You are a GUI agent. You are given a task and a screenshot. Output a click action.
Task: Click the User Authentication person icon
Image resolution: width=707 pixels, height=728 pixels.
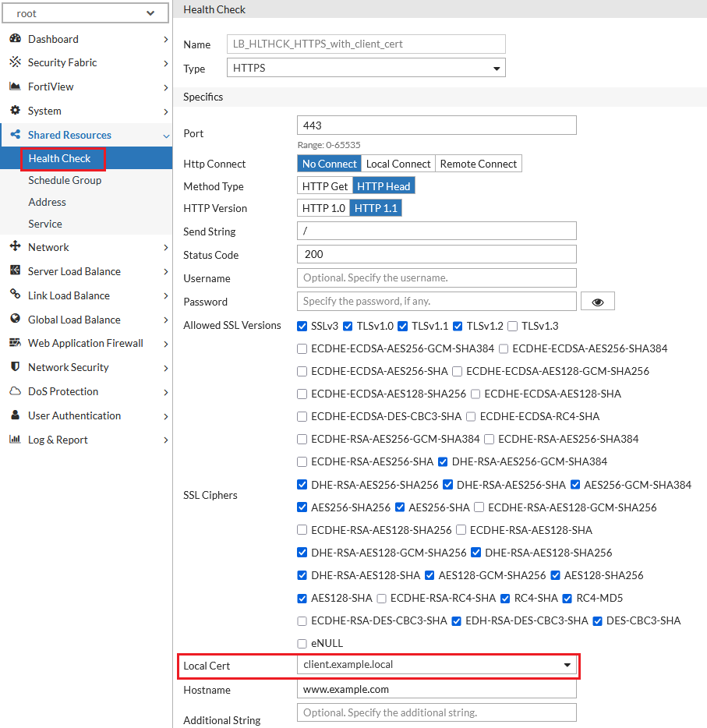(x=16, y=415)
